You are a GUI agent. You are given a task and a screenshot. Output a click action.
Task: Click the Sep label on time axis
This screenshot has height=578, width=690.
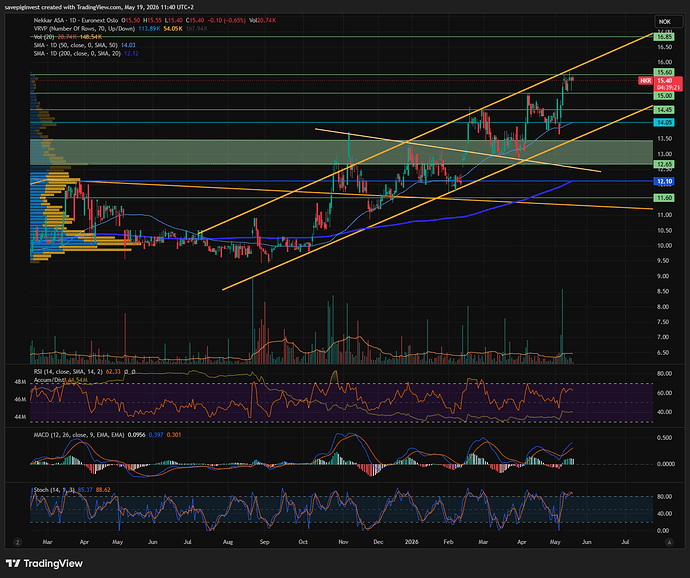pyautogui.click(x=264, y=542)
